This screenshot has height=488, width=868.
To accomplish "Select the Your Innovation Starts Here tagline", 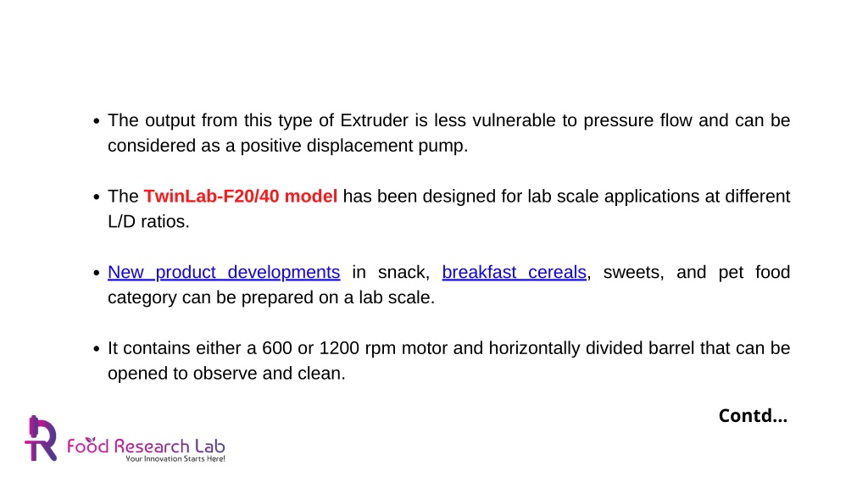I will tap(175, 458).
